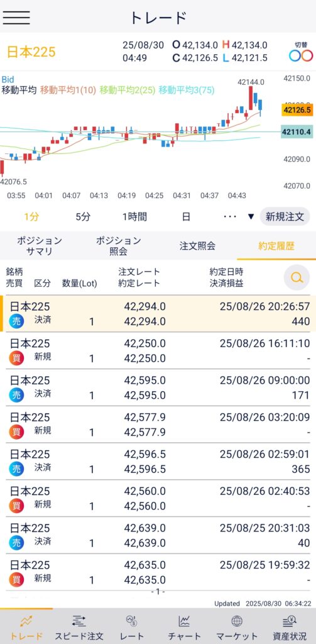Switch to ポジションサマリ tab
The height and width of the screenshot is (644, 316).
40,246
